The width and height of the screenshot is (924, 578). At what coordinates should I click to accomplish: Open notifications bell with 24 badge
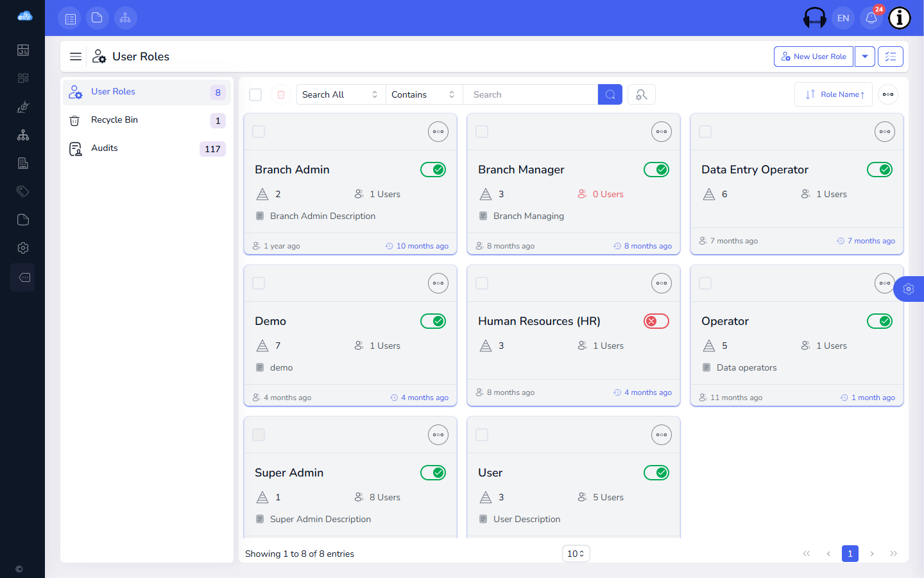pos(871,18)
